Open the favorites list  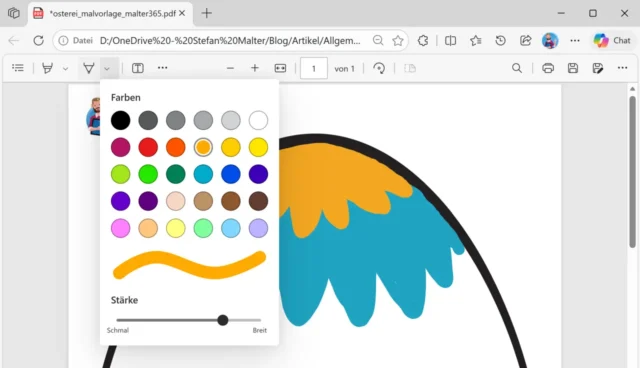476,40
